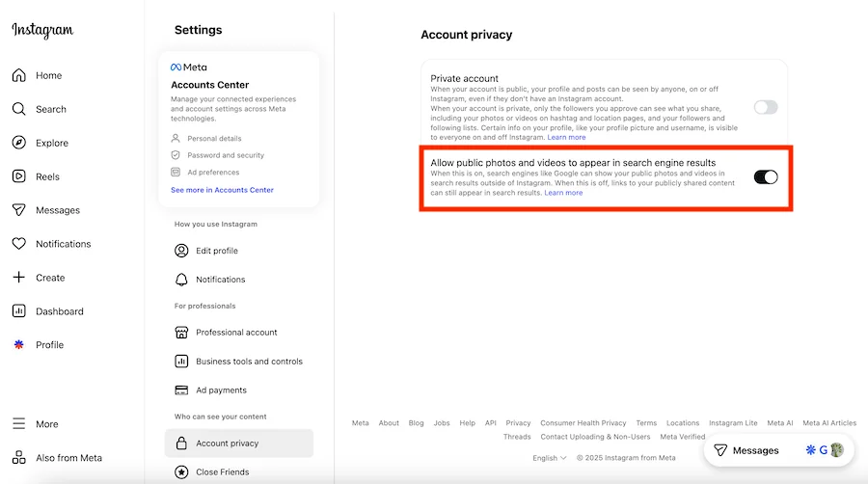This screenshot has height=484, width=868.
Task: Click Personal details person icon
Action: [x=176, y=138]
